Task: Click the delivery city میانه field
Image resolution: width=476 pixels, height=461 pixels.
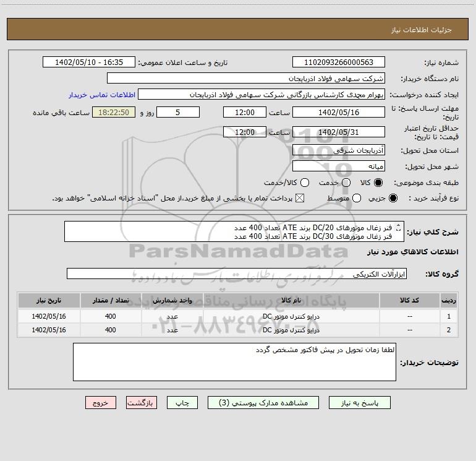Action: click(339, 166)
